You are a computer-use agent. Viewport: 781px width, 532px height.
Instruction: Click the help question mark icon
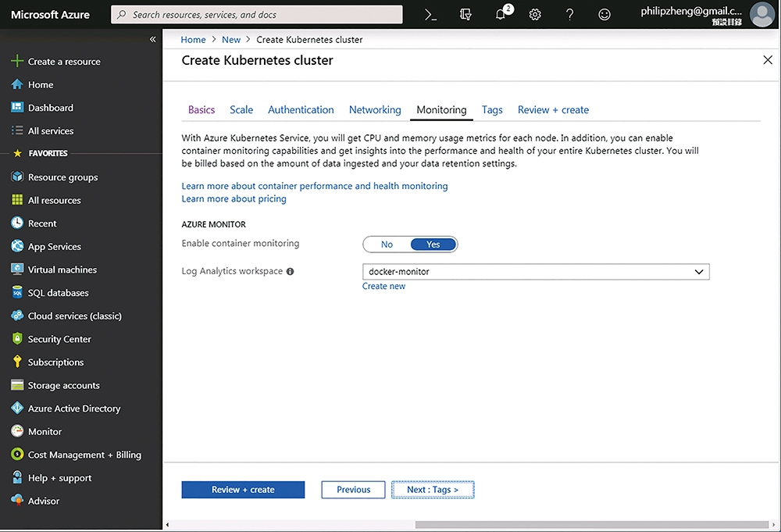click(x=570, y=15)
